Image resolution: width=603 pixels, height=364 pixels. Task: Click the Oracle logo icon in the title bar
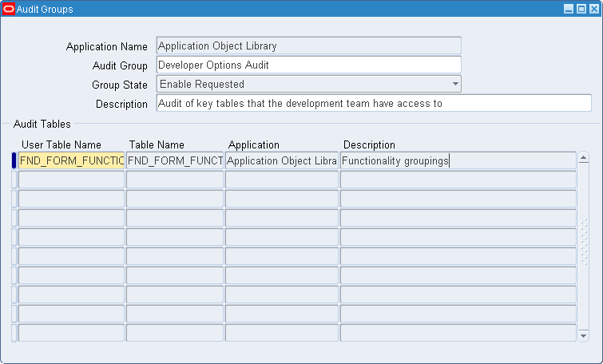[9, 9]
